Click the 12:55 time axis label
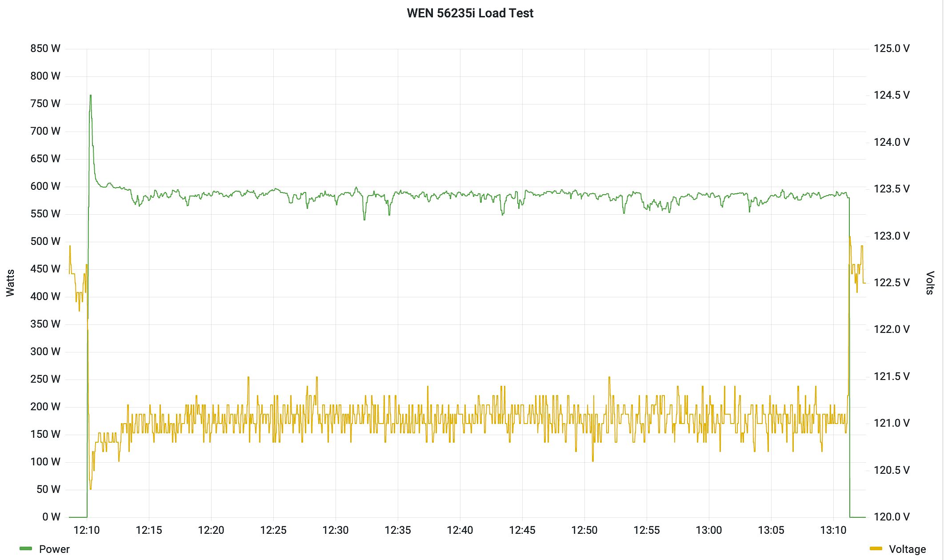944x560 pixels. click(647, 530)
